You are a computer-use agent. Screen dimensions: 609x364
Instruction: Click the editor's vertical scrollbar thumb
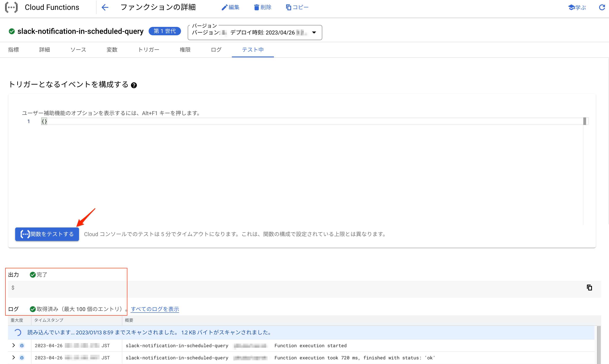[585, 121]
